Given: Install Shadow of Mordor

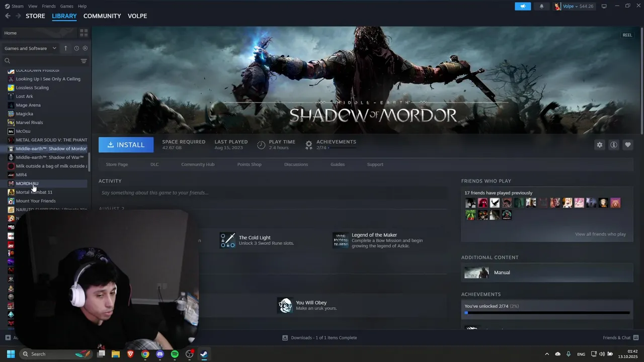Looking at the screenshot, I should click(x=126, y=145).
